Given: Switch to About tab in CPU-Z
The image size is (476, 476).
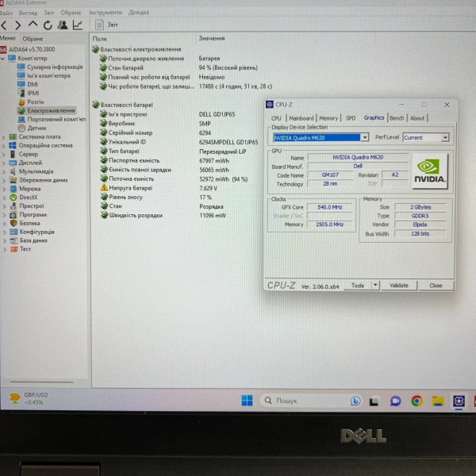Looking at the screenshot, I should point(417,118).
